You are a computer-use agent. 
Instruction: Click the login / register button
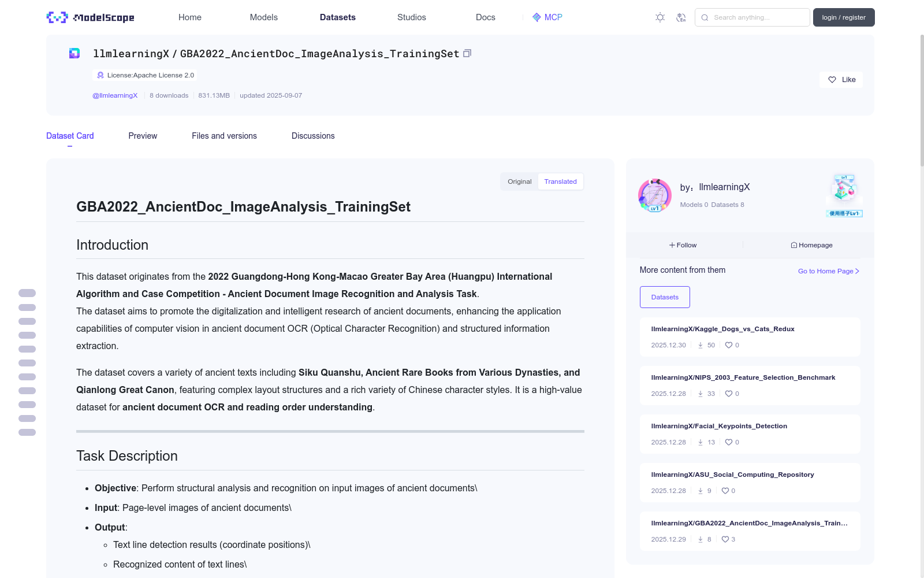point(844,17)
